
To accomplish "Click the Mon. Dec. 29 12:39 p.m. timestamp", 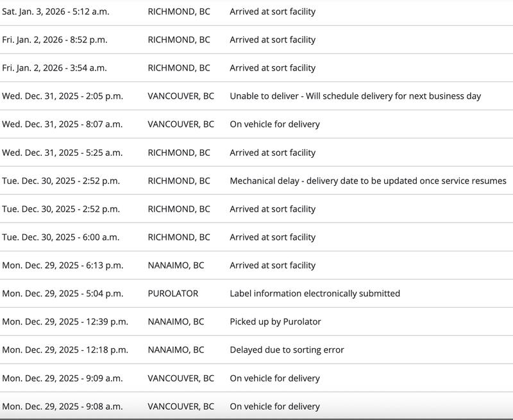I will (65, 322).
